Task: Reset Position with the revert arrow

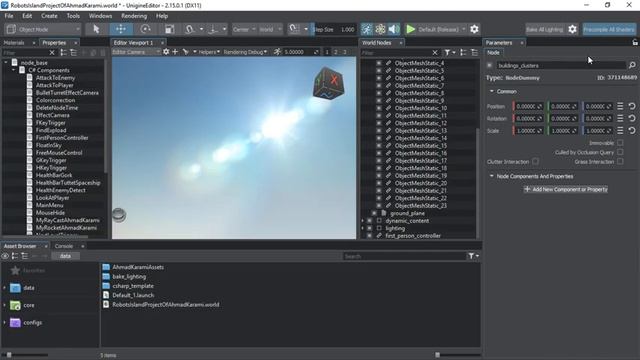Action: 632,106
